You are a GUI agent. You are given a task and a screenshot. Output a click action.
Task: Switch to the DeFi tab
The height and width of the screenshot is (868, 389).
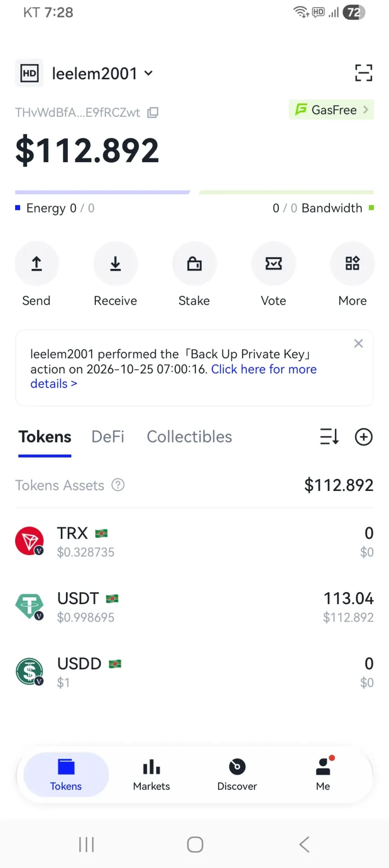[x=108, y=437]
